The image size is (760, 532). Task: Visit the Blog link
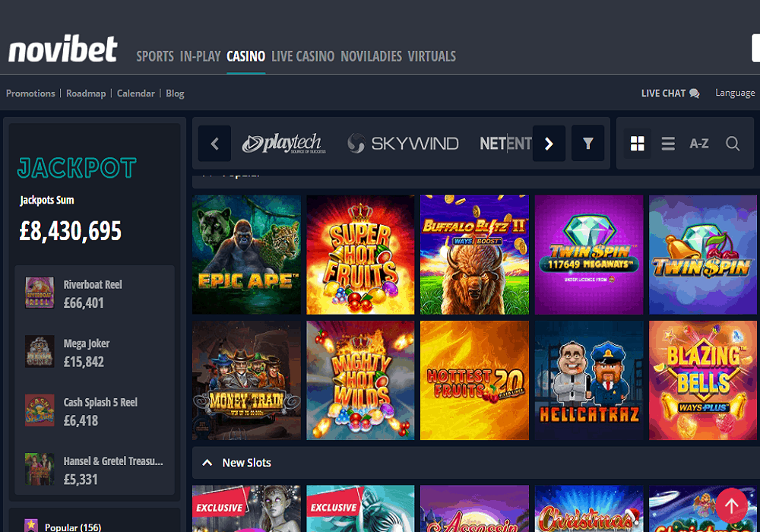(x=175, y=93)
